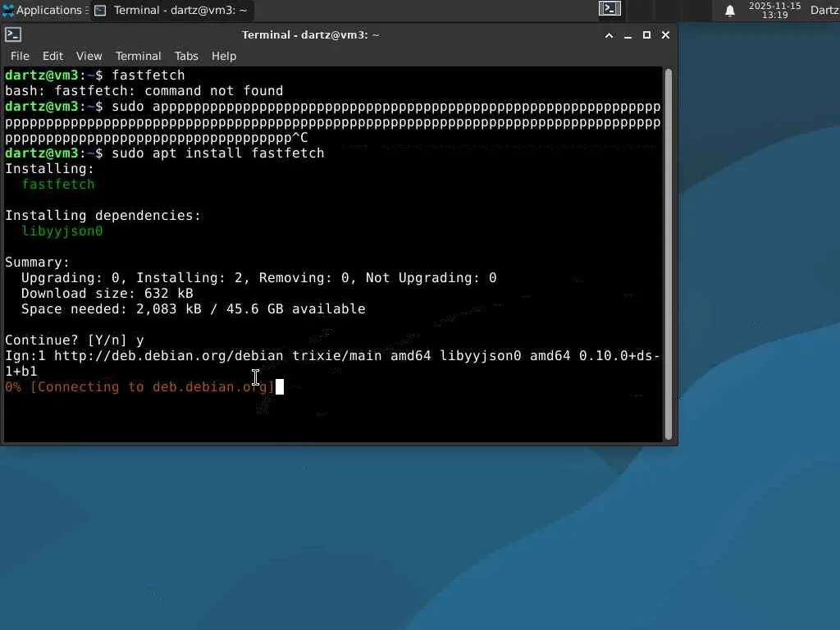Open the Dartz user menu
The height and width of the screenshot is (630, 840).
[824, 10]
